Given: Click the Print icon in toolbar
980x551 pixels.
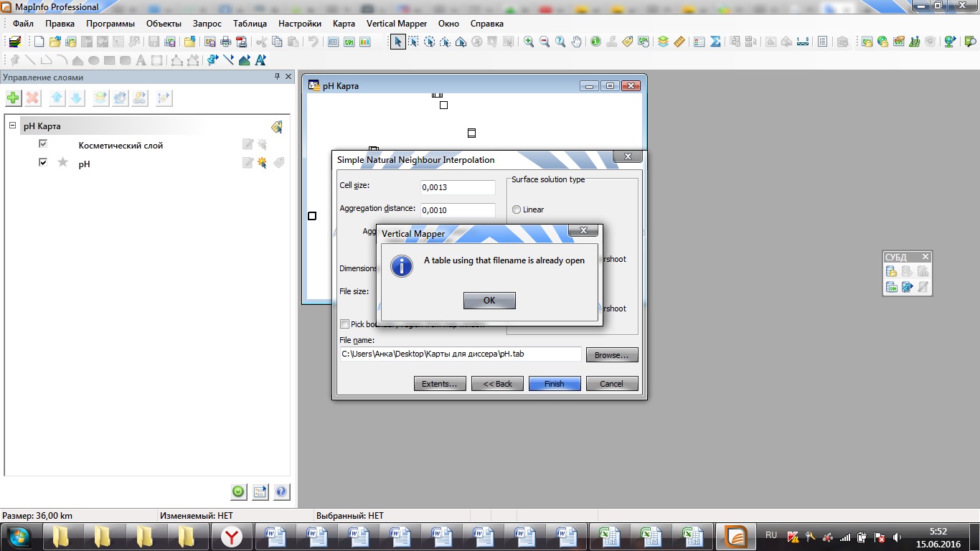Looking at the screenshot, I should point(226,42).
